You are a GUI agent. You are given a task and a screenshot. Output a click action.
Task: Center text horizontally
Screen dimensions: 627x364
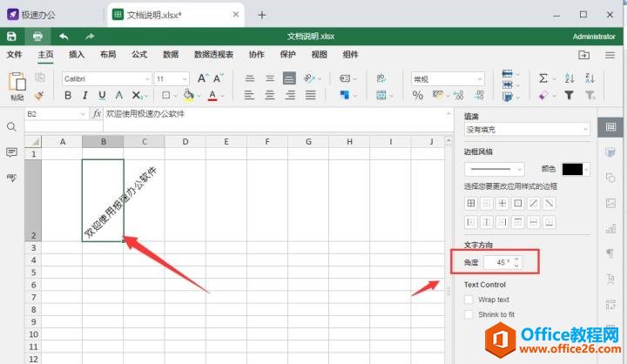[x=270, y=95]
